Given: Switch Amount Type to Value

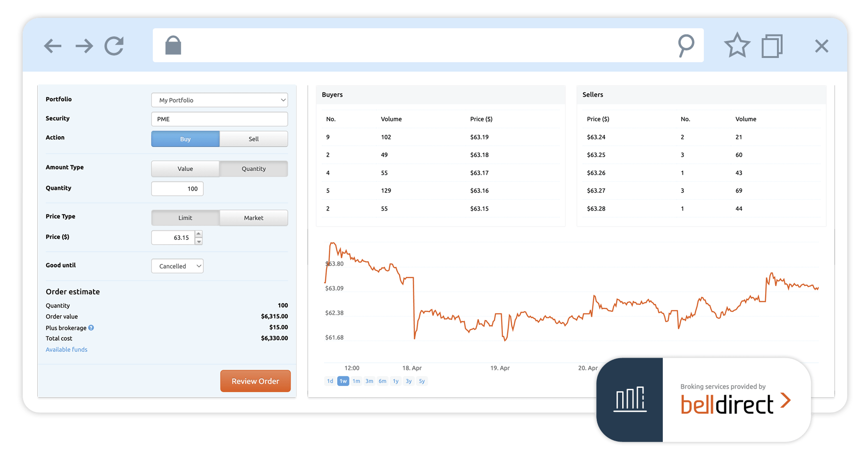Looking at the screenshot, I should tap(185, 169).
